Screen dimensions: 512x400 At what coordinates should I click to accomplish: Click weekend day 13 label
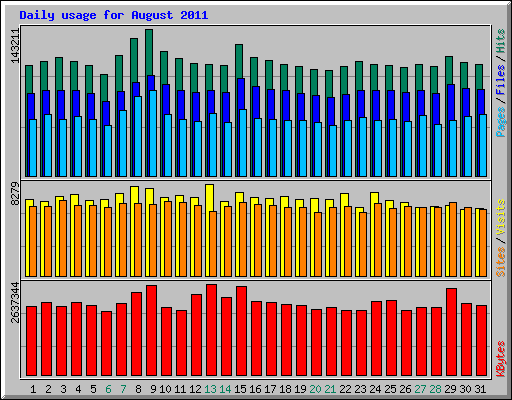pos(210,389)
